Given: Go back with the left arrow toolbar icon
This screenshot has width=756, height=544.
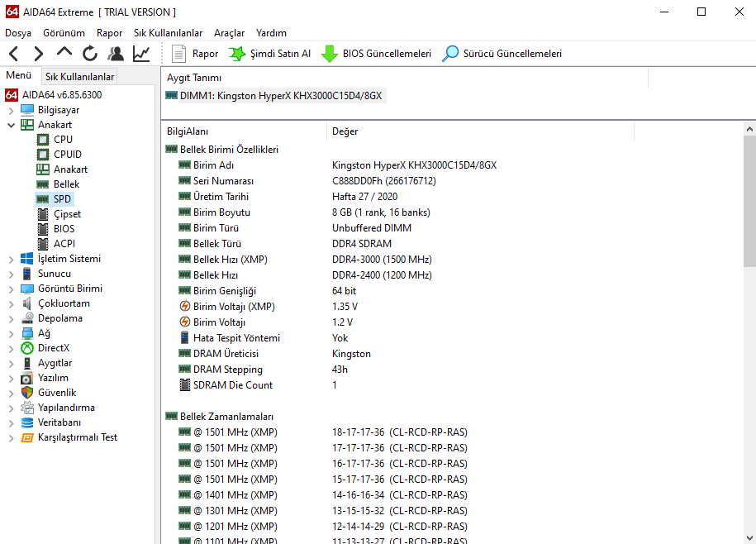Looking at the screenshot, I should coord(14,54).
